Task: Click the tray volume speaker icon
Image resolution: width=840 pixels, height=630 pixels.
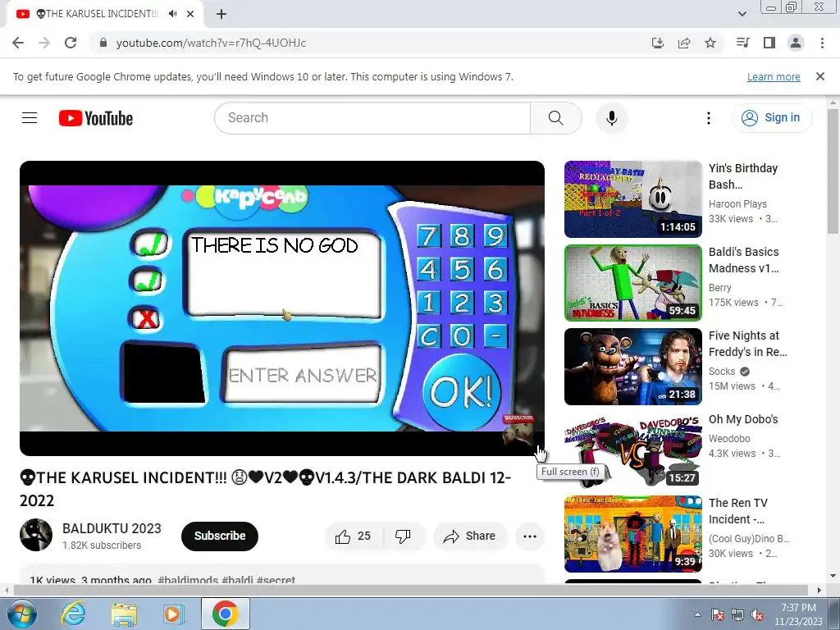Action: (x=757, y=615)
